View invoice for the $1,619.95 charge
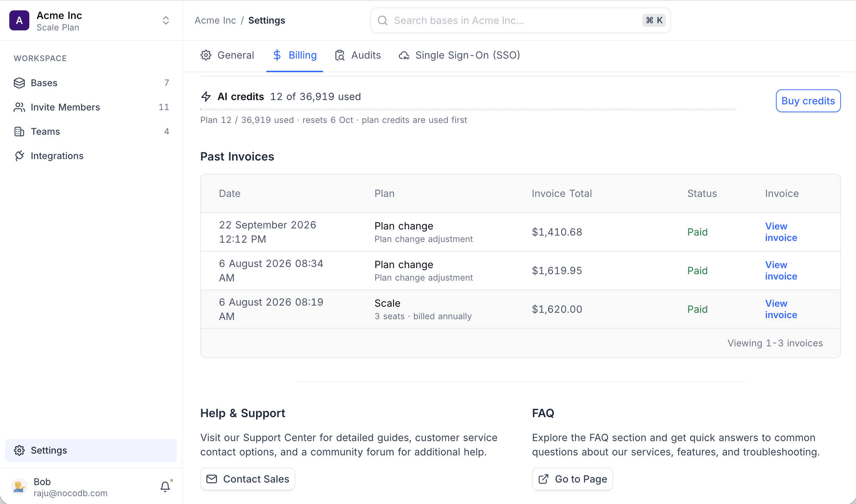The width and height of the screenshot is (856, 504). coord(781,271)
